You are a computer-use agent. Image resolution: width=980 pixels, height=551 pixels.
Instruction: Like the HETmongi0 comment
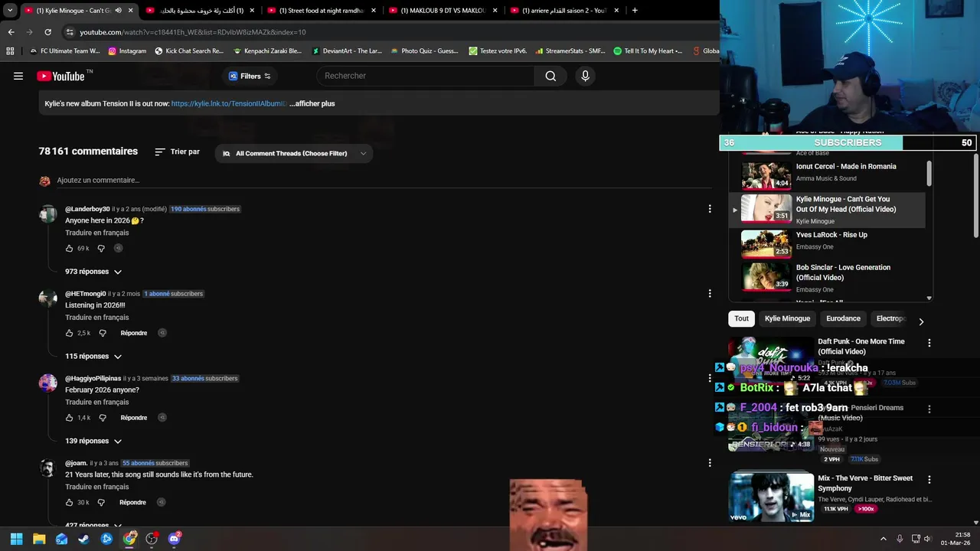coord(70,333)
